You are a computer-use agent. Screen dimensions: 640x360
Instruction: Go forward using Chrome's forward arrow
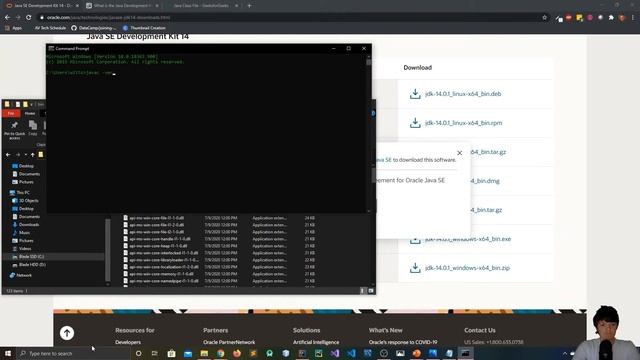click(18, 18)
